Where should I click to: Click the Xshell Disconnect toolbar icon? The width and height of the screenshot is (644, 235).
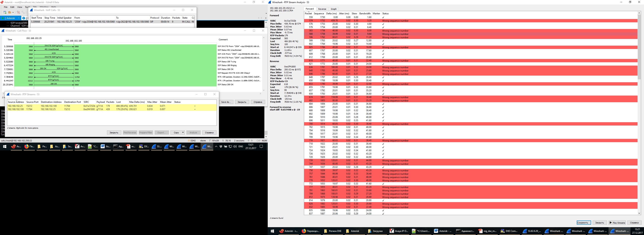[x=18, y=12]
